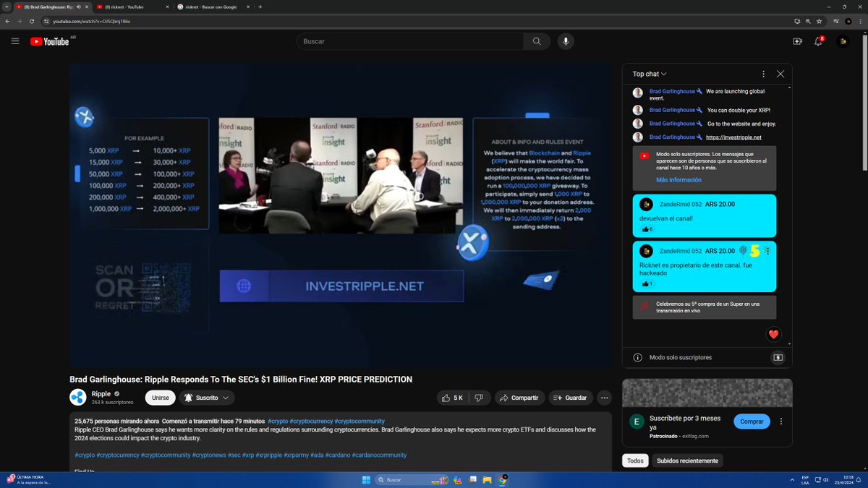This screenshot has width=868, height=488.
Task: Open the Más información link in chat
Action: click(x=678, y=180)
